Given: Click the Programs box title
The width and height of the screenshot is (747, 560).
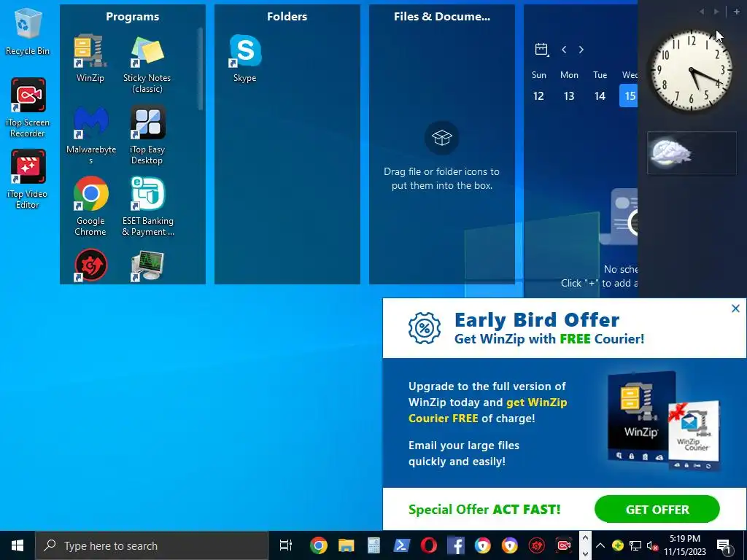Looking at the screenshot, I should pyautogui.click(x=133, y=17).
